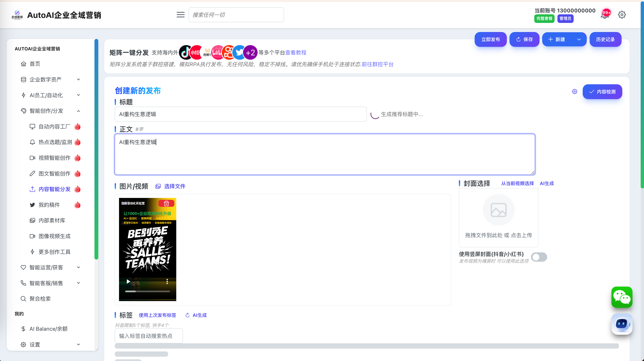Click the hamburger menu icon
This screenshot has width=644, height=361.
(181, 15)
